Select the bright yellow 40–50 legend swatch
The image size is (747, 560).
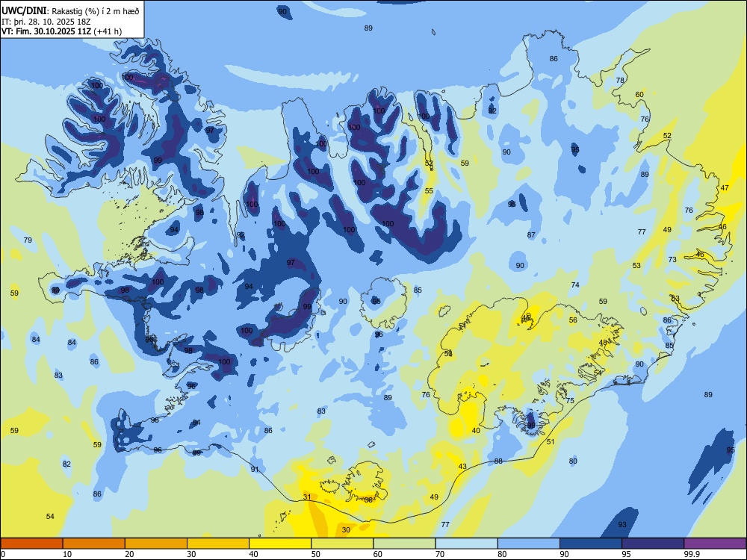point(280,544)
